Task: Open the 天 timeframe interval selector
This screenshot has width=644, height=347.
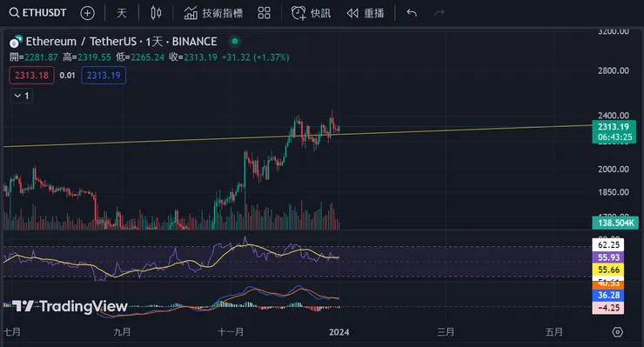Action: (122, 13)
